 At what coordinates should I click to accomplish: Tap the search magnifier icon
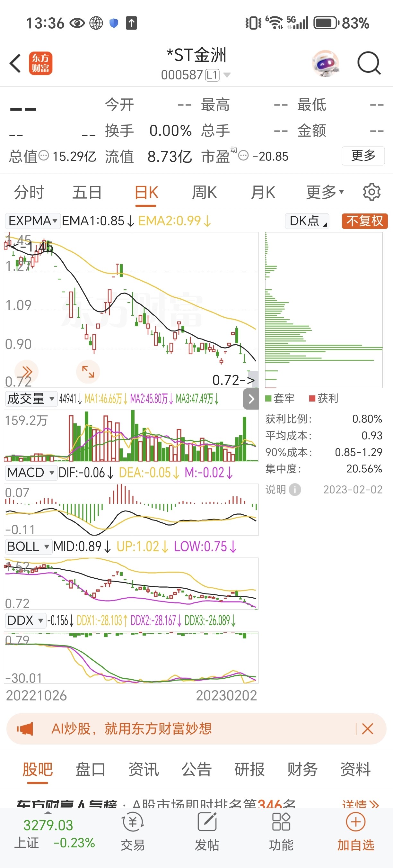pos(369,63)
